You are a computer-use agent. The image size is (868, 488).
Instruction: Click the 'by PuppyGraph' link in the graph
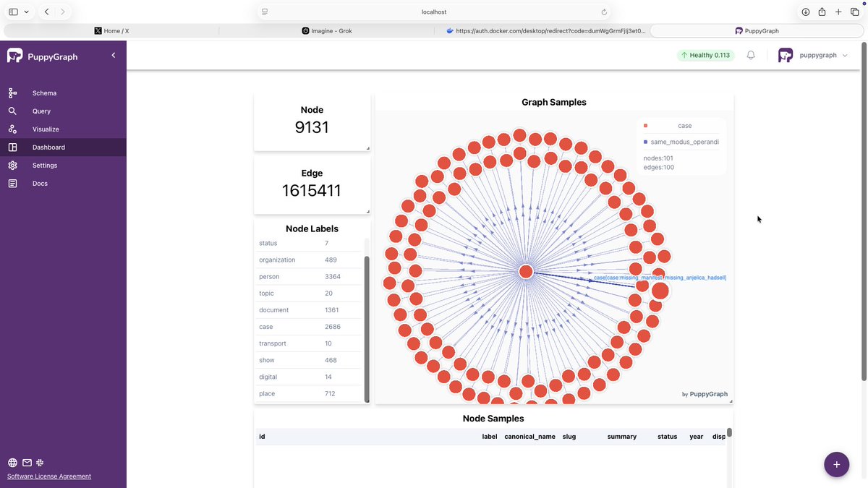(705, 394)
